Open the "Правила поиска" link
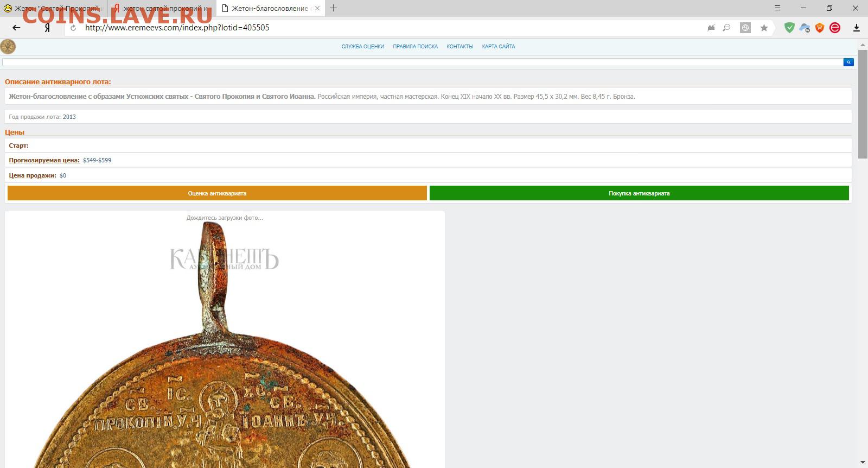The width and height of the screenshot is (868, 468). (x=415, y=47)
